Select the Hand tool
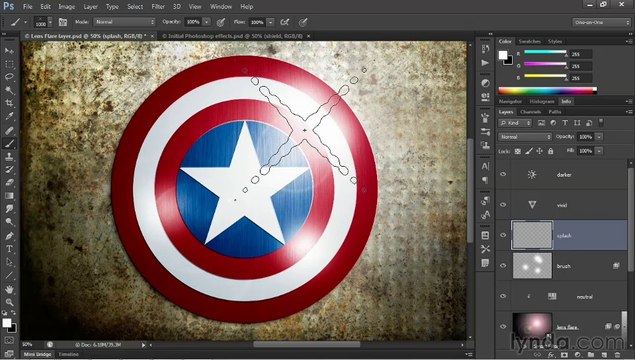The image size is (635, 360). (x=9, y=289)
